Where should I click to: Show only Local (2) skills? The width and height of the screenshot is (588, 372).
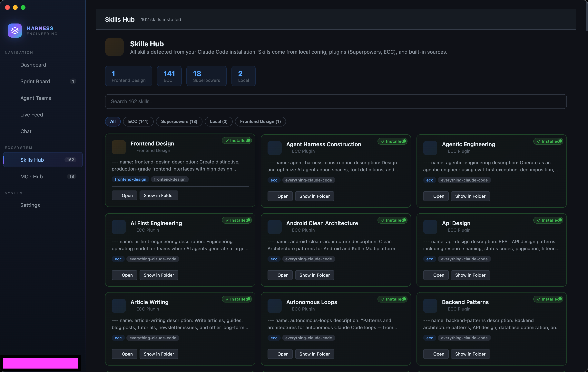[219, 121]
